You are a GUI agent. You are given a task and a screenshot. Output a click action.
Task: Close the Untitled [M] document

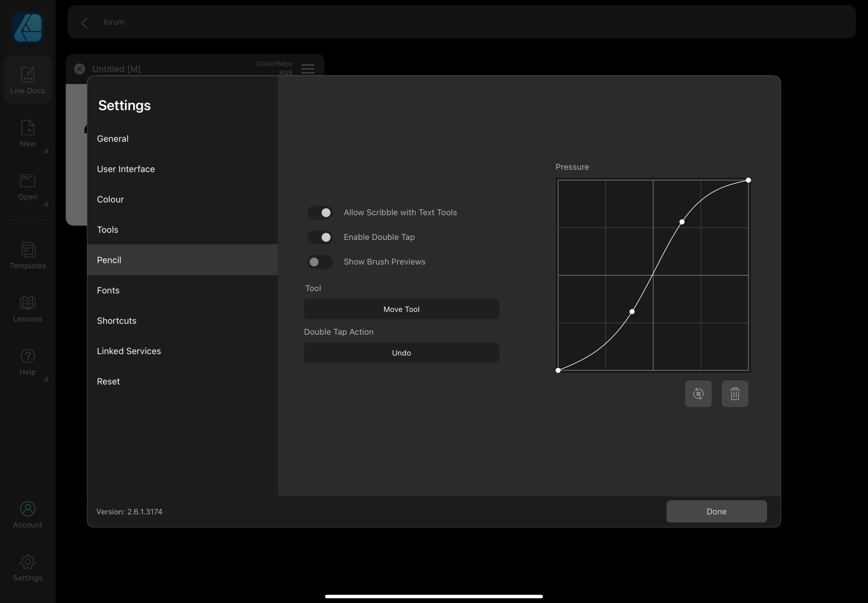[79, 69]
